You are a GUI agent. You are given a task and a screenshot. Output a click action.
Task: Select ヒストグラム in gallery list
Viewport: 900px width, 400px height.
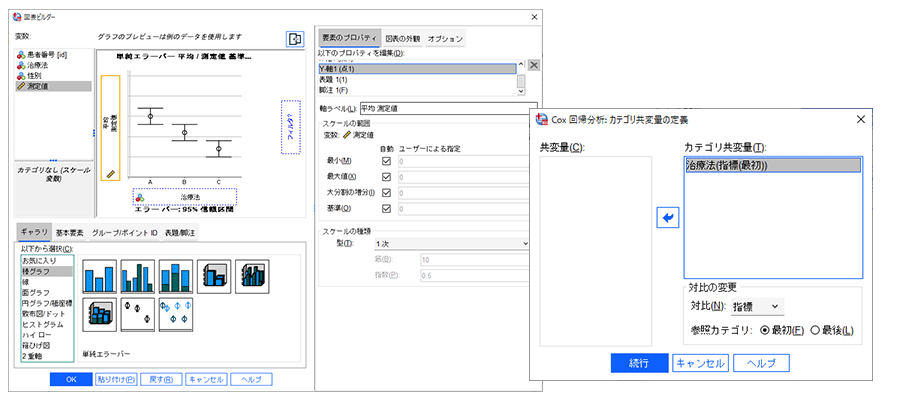point(46,324)
